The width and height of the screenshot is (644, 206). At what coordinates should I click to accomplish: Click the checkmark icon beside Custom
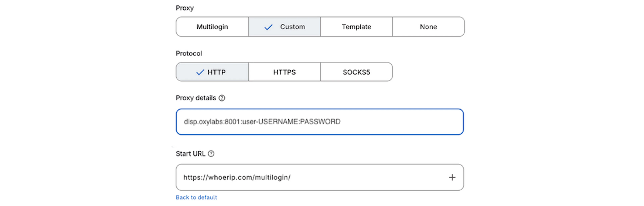(x=268, y=27)
